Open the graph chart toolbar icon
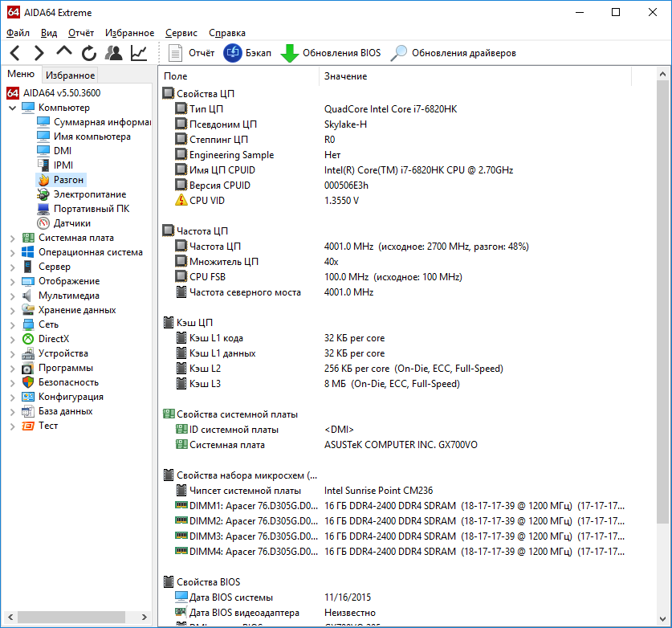Viewport: 672px width, 628px height. tap(139, 53)
